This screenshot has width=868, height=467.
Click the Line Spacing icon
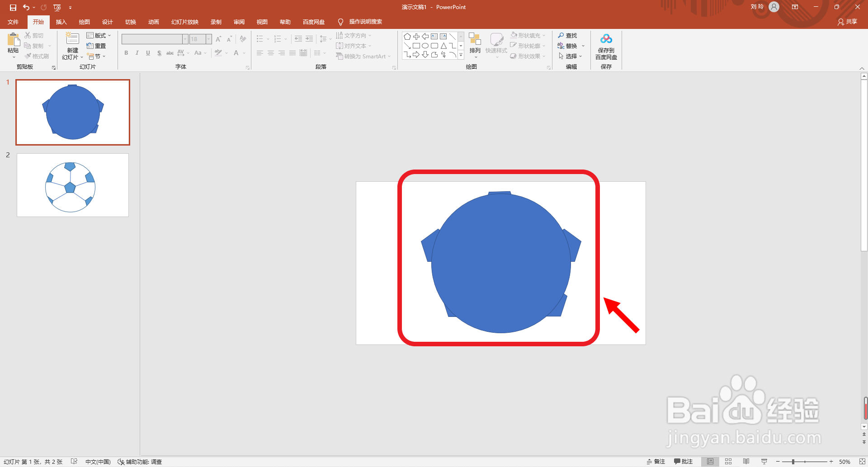click(x=323, y=39)
